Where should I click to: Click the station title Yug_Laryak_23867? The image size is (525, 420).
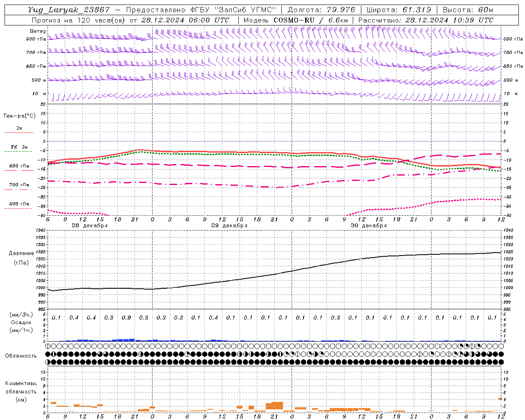point(69,10)
